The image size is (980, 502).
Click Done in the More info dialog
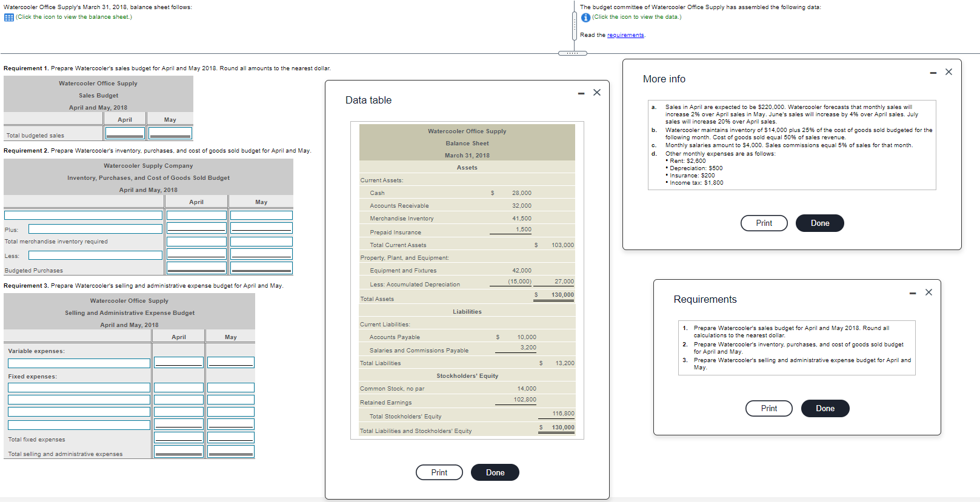tap(820, 223)
